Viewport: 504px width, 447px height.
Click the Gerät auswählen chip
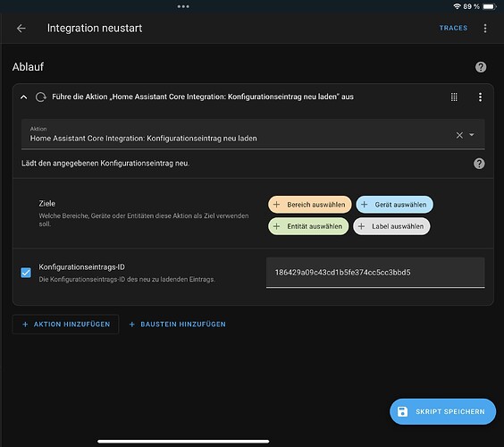(394, 205)
